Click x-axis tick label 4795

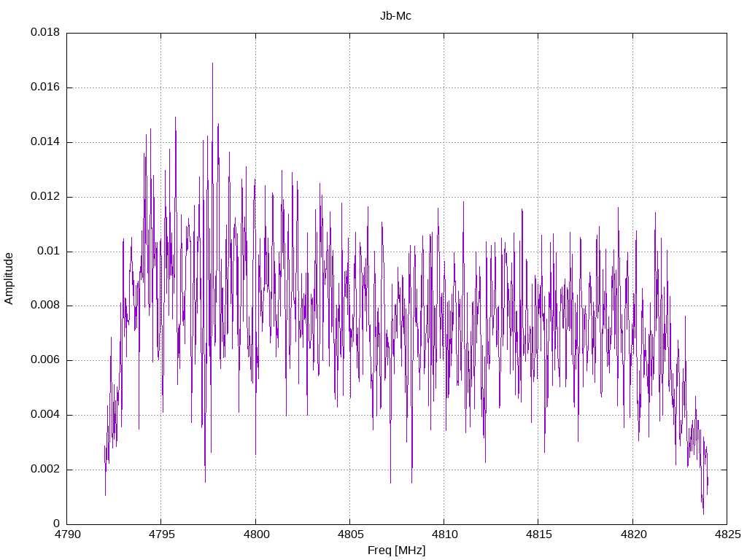161,534
